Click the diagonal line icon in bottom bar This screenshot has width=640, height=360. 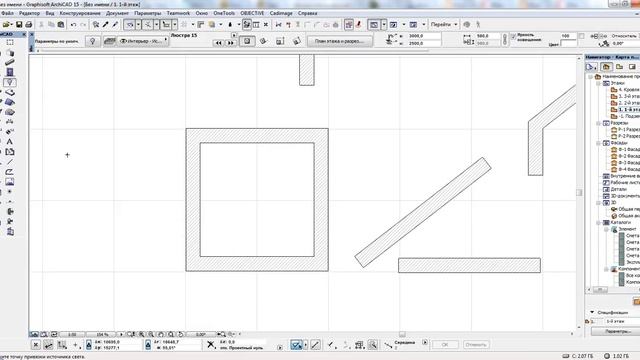(x=316, y=345)
